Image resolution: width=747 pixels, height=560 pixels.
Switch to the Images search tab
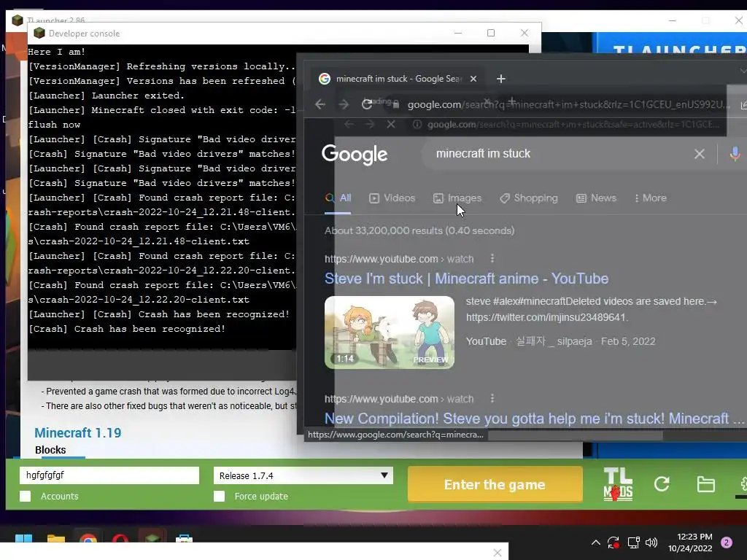(457, 198)
